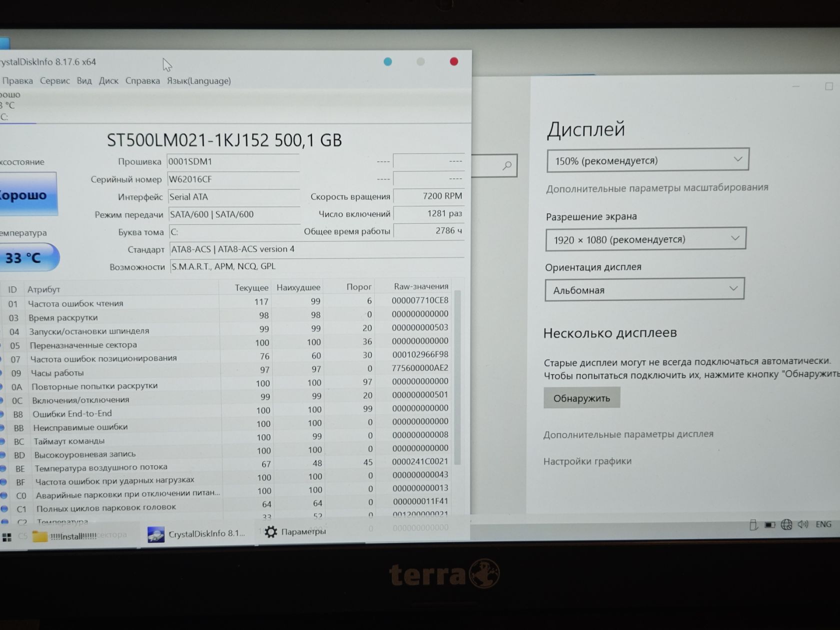Open Дополнительные параметры масштабирования link
The image size is (840, 630).
pyautogui.click(x=657, y=188)
